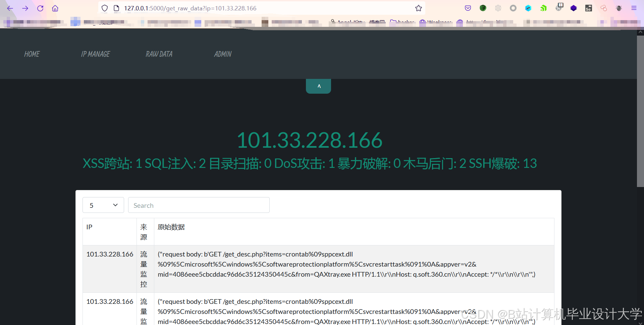Click the gear with badge extension icon
The width and height of the screenshot is (644, 325).
coord(559,7)
